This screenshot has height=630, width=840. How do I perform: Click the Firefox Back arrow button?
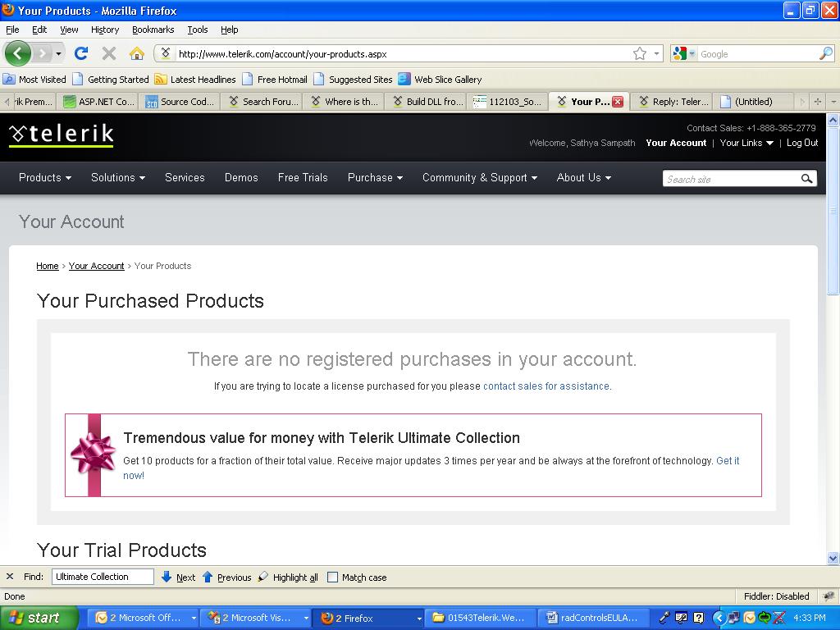point(18,53)
